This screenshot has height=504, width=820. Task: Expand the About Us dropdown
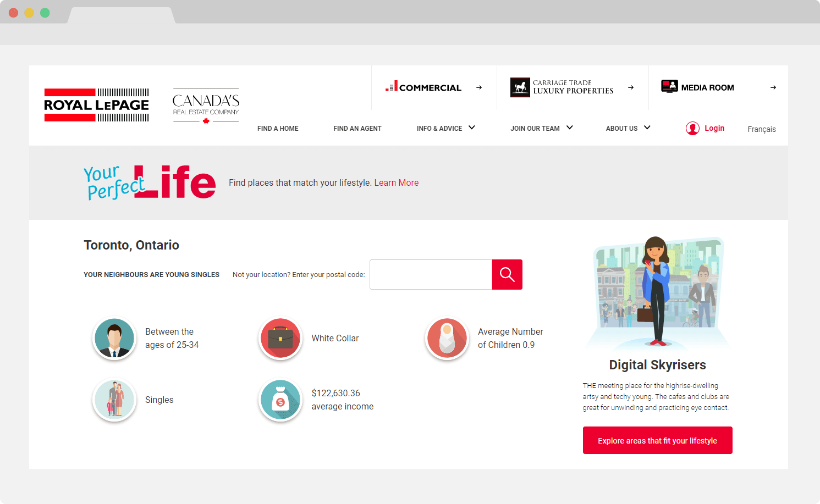point(628,128)
